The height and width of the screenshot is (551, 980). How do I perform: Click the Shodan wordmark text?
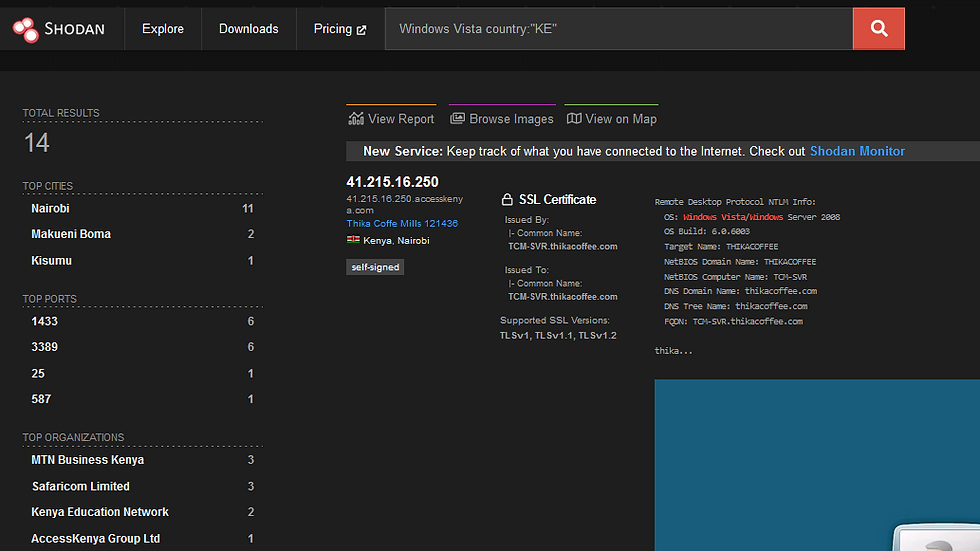(x=74, y=29)
